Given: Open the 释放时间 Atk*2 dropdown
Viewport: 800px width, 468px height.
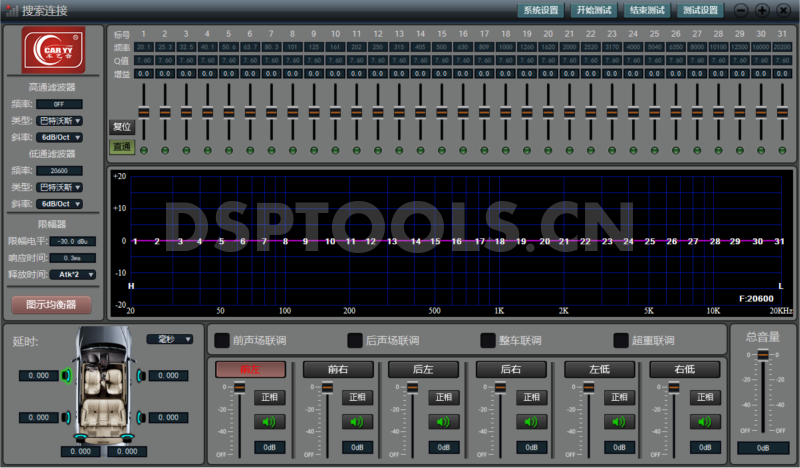Looking at the screenshot, I should click(x=76, y=274).
